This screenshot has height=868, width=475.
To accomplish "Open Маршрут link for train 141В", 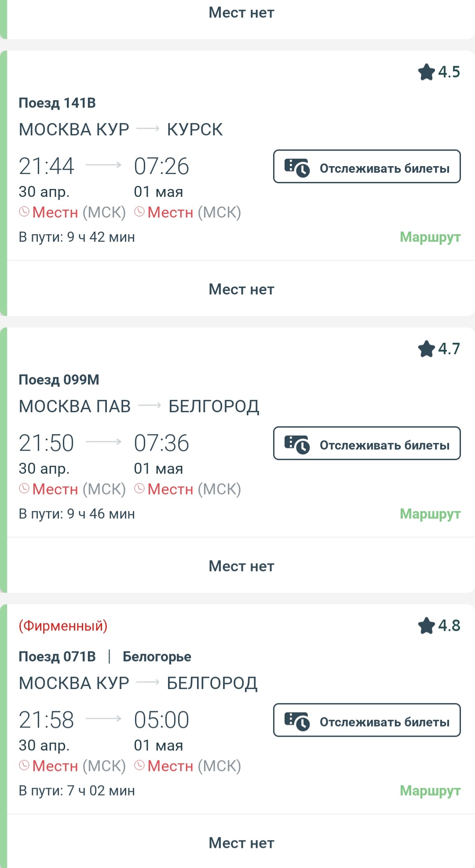I will (430, 237).
